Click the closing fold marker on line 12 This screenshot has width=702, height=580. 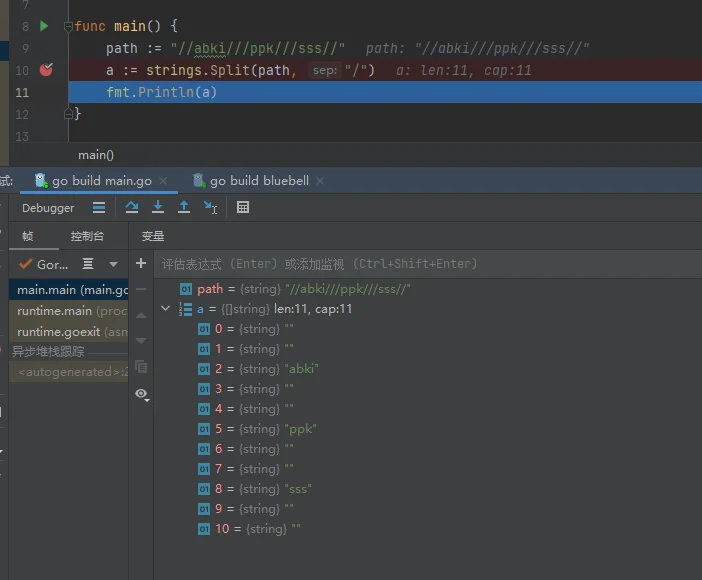68,114
